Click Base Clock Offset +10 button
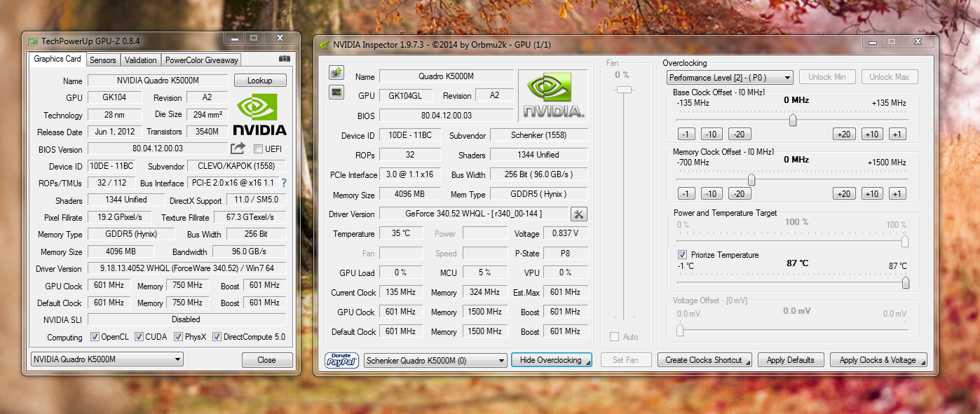Viewport: 980px width, 414px height. 872,134
